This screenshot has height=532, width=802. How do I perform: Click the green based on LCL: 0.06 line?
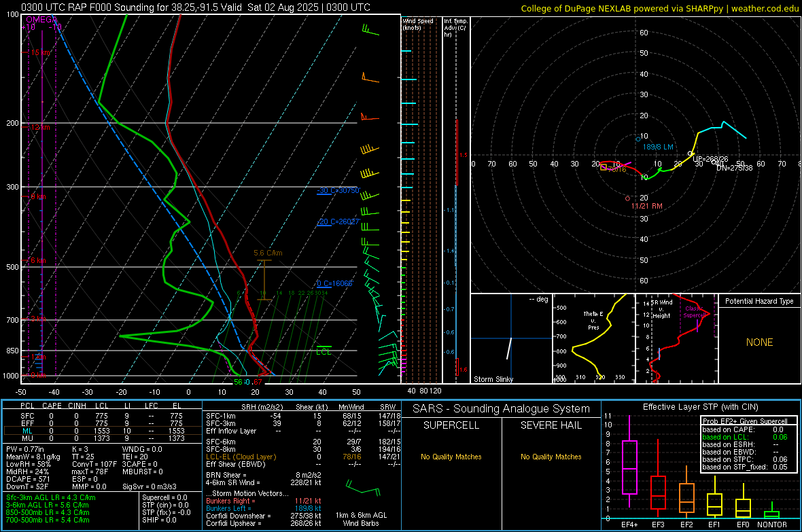(x=745, y=437)
